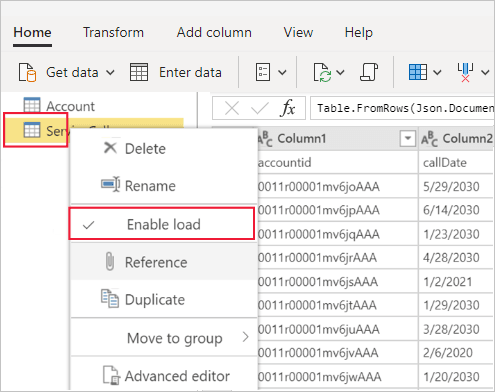Expand the Choose columns dropdown arrow
The image size is (495, 392).
(437, 72)
